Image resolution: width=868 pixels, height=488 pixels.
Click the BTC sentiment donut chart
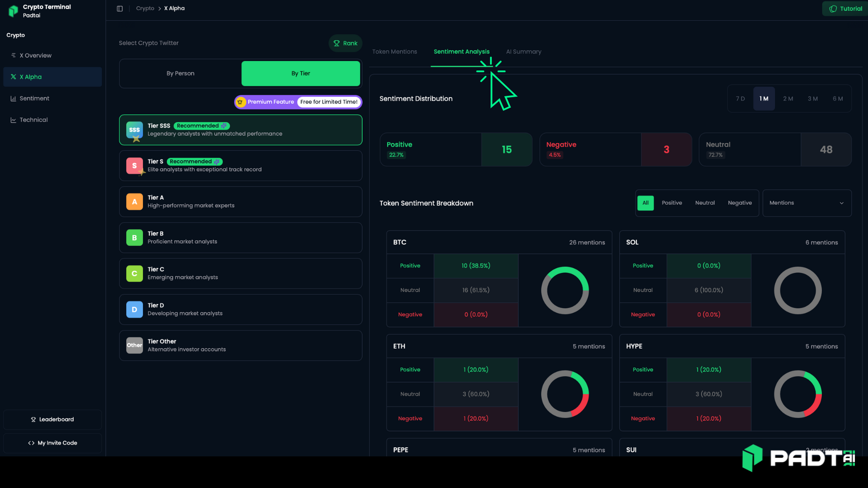[565, 291]
